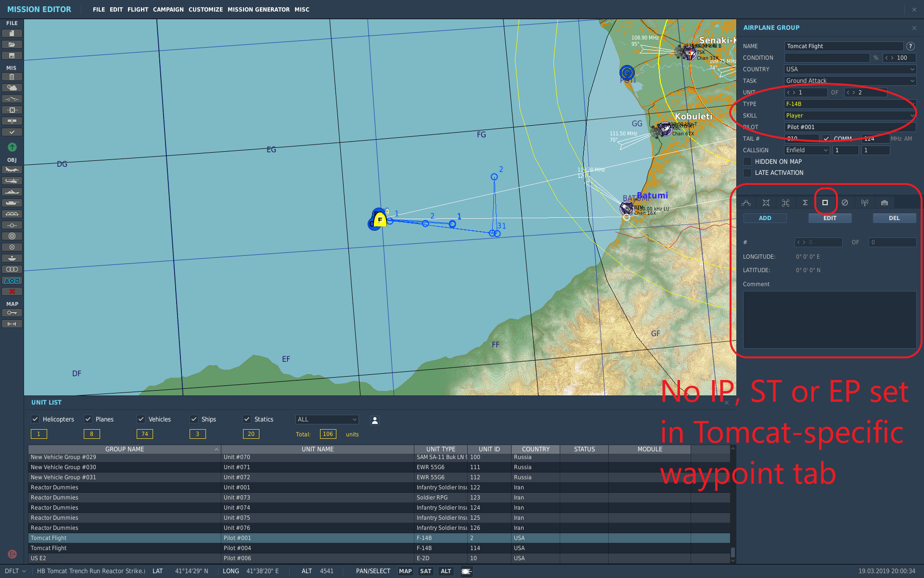Select the distance ruler measurement tool

click(12, 324)
